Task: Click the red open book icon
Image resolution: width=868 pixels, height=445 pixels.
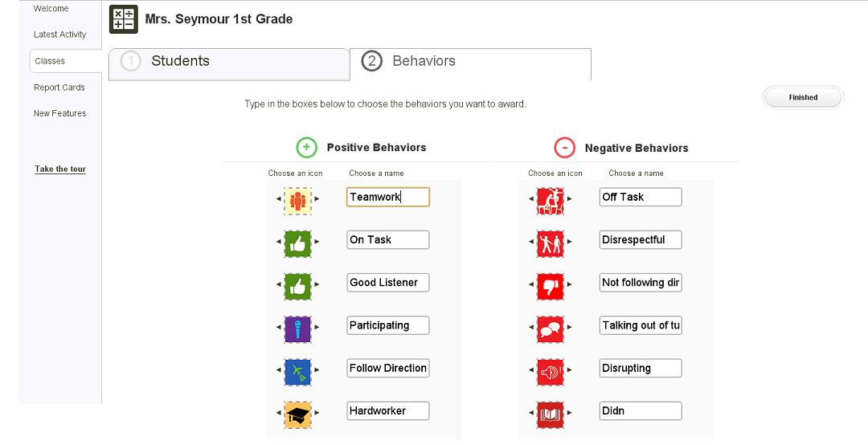Action: click(551, 414)
